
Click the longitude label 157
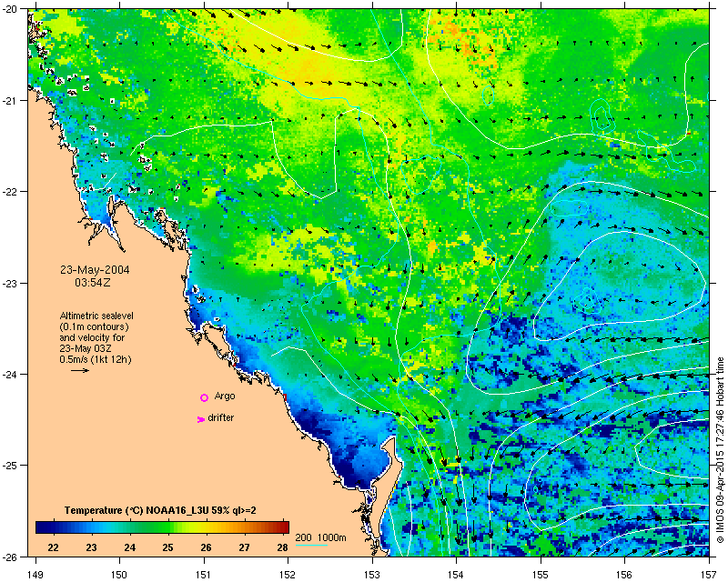[709, 575]
